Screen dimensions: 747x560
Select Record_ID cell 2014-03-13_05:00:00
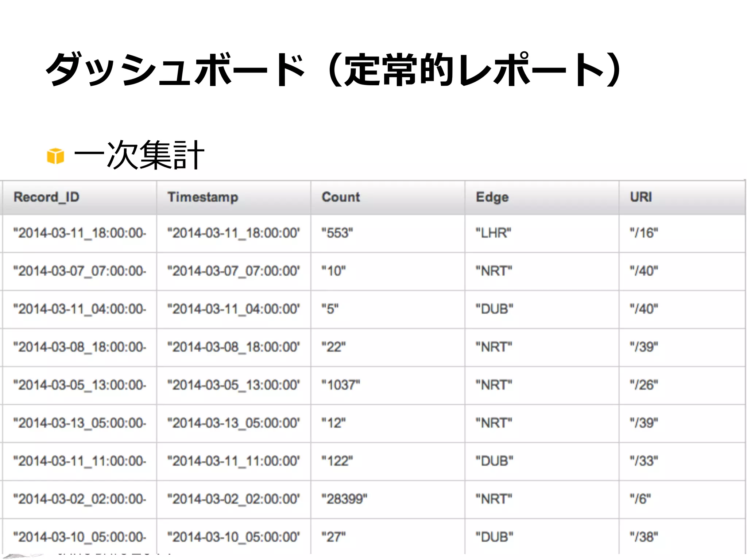coord(80,423)
